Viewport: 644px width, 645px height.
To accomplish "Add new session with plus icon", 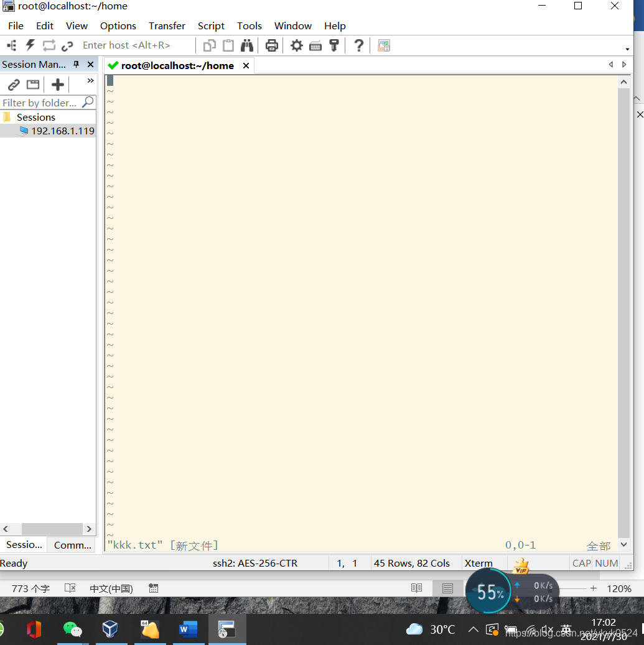I will 58,85.
